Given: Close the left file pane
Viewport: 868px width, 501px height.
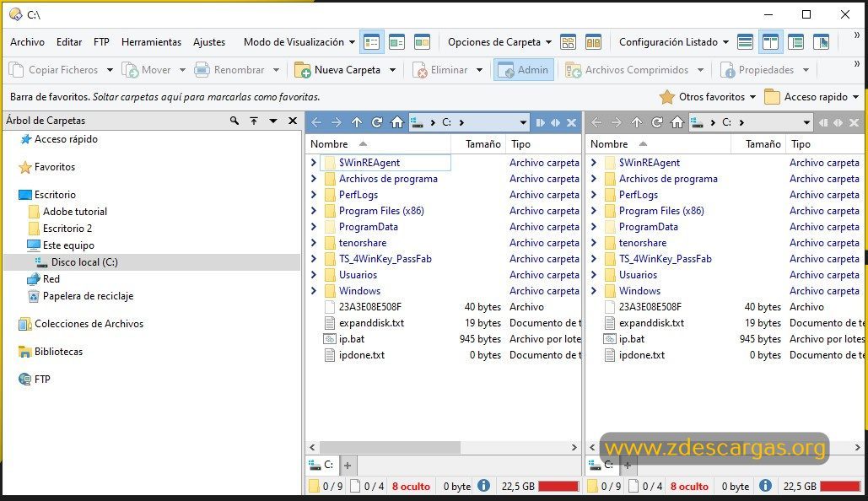Looking at the screenshot, I should tap(572, 122).
